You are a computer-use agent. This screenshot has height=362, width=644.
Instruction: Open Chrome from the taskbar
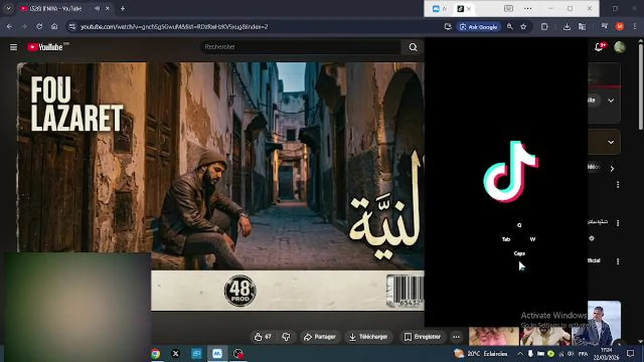[x=155, y=353]
